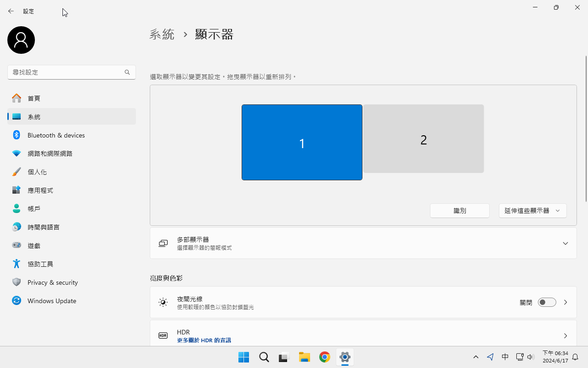Click the back arrow in Settings

click(11, 11)
